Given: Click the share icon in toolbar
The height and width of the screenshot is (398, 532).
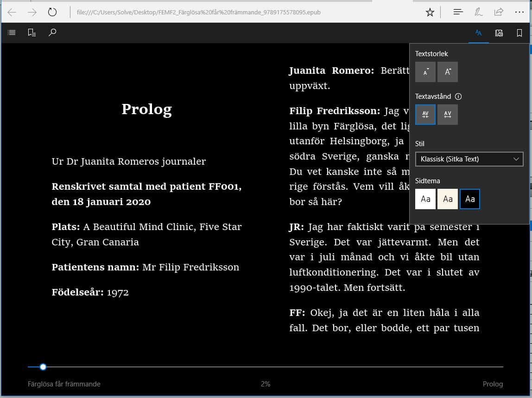Looking at the screenshot, I should click(499, 12).
